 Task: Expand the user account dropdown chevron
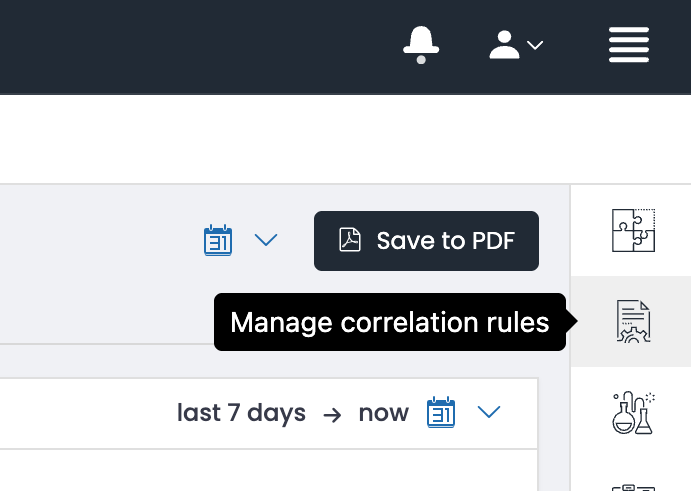point(535,45)
